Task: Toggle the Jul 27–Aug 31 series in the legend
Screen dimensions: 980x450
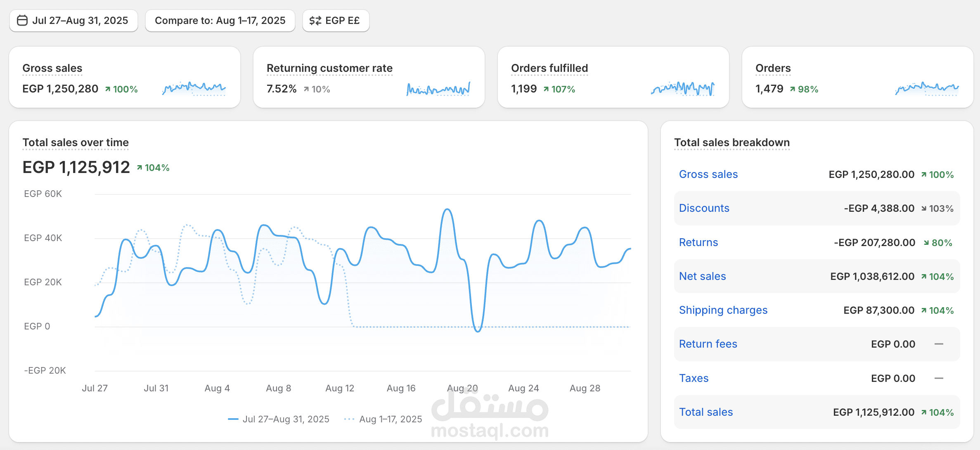Action: coord(279,418)
